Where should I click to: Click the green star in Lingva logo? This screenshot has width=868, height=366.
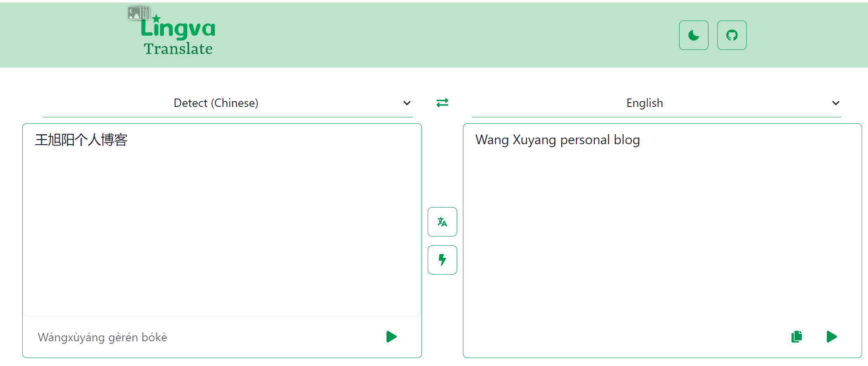tap(156, 18)
